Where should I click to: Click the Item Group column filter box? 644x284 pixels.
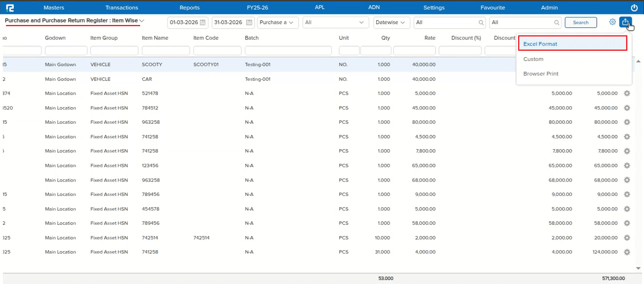114,50
